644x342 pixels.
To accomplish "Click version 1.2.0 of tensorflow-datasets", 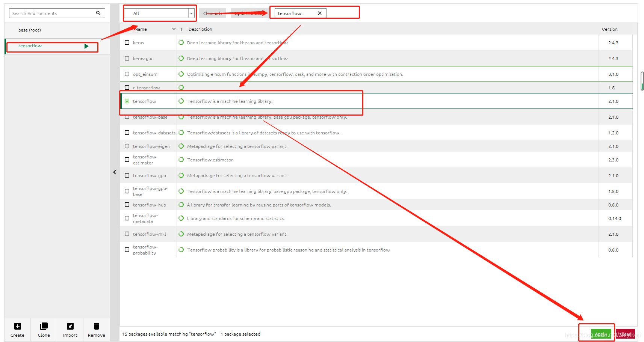I will [613, 133].
